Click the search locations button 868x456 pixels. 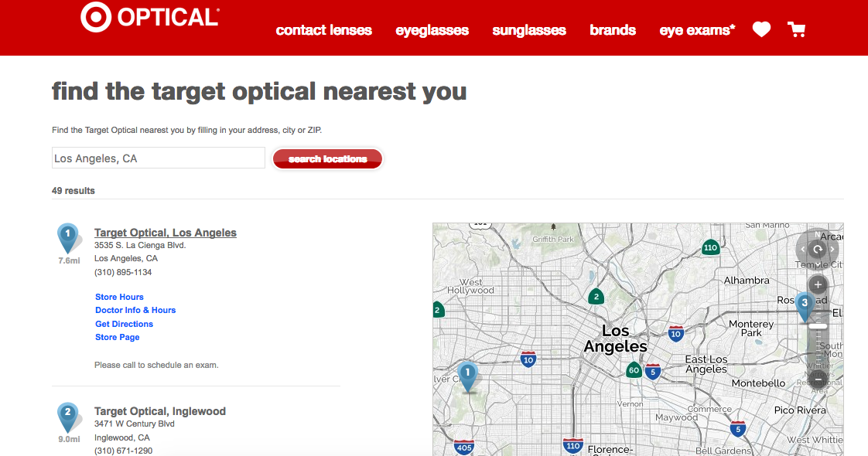327,158
